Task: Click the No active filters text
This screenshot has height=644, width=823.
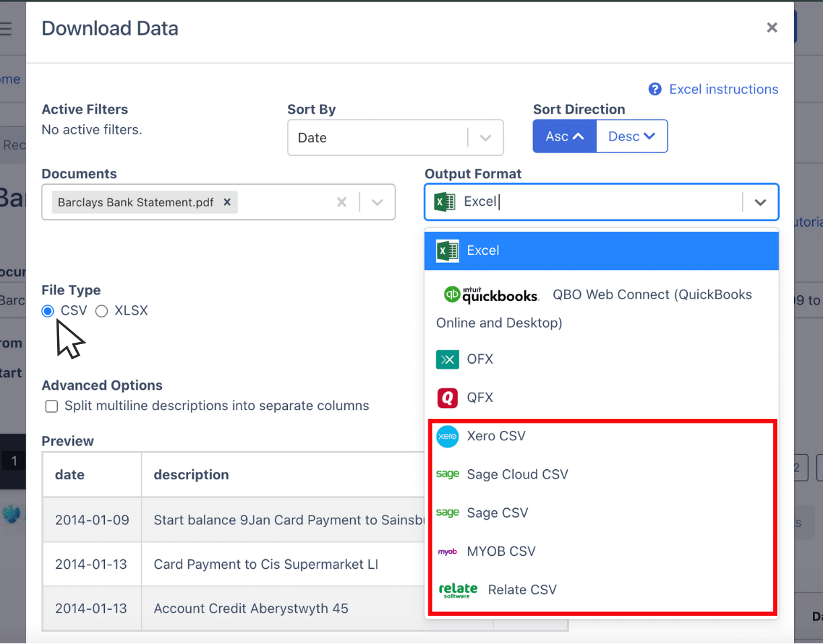Action: [x=92, y=130]
